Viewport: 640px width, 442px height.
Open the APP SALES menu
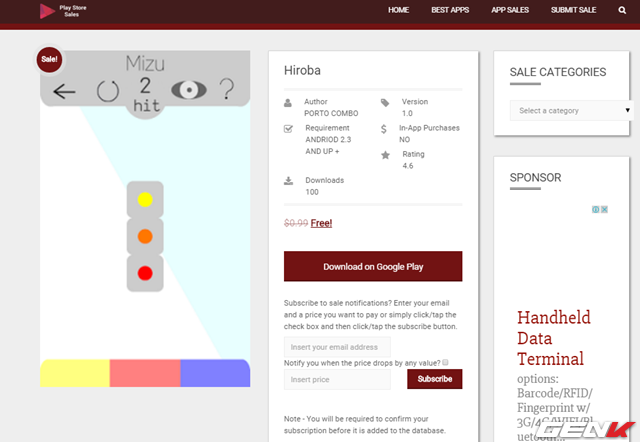tap(510, 10)
